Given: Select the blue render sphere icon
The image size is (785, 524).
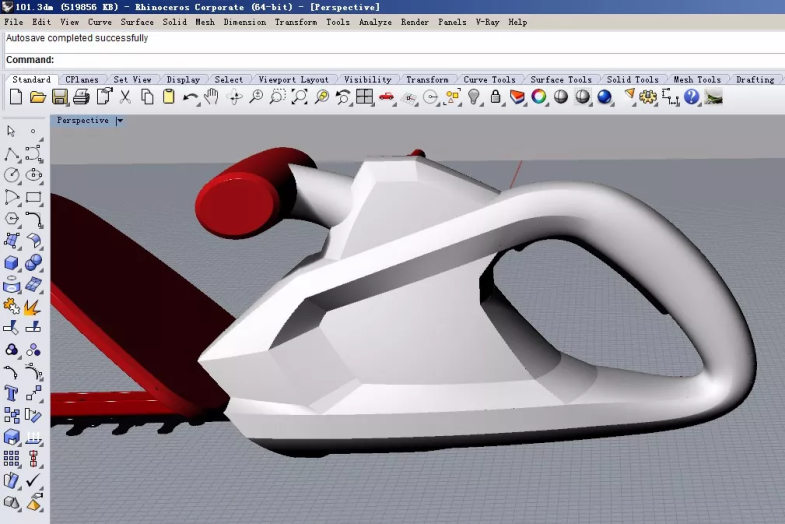Looking at the screenshot, I should 604,97.
